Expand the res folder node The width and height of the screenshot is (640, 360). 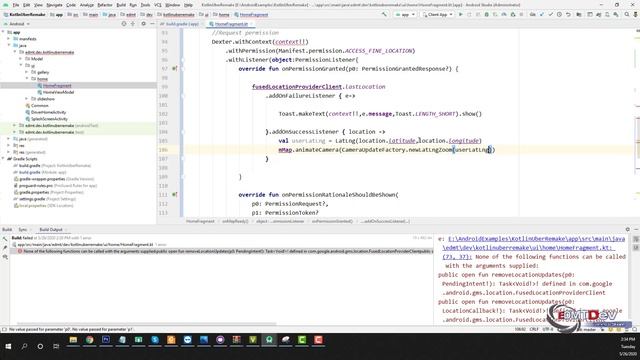click(x=9, y=145)
